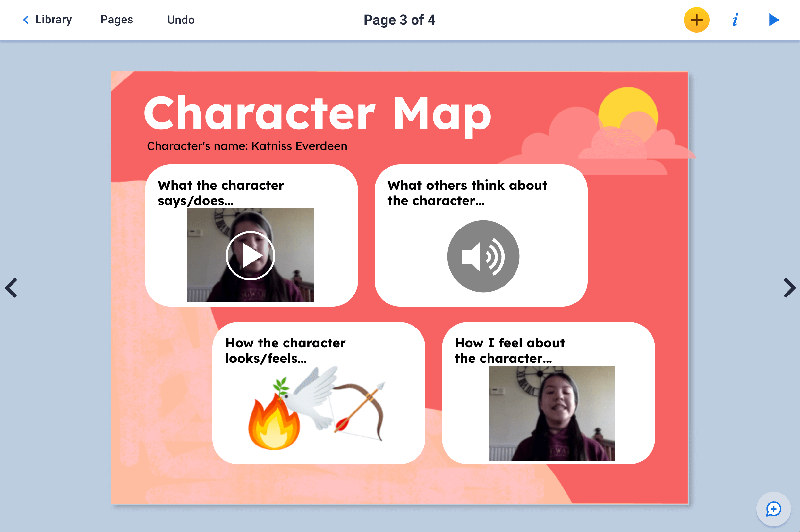
Task: Click the Page 3 of 4 title
Action: (399, 20)
